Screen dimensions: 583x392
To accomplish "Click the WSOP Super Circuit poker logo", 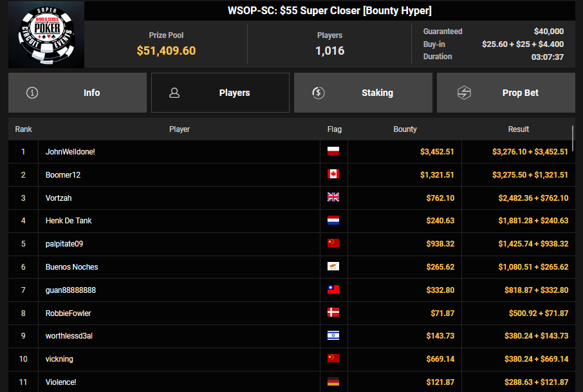I will (x=46, y=35).
